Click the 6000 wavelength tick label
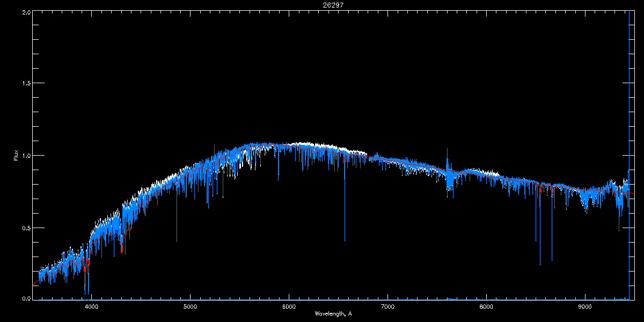 click(x=289, y=307)
